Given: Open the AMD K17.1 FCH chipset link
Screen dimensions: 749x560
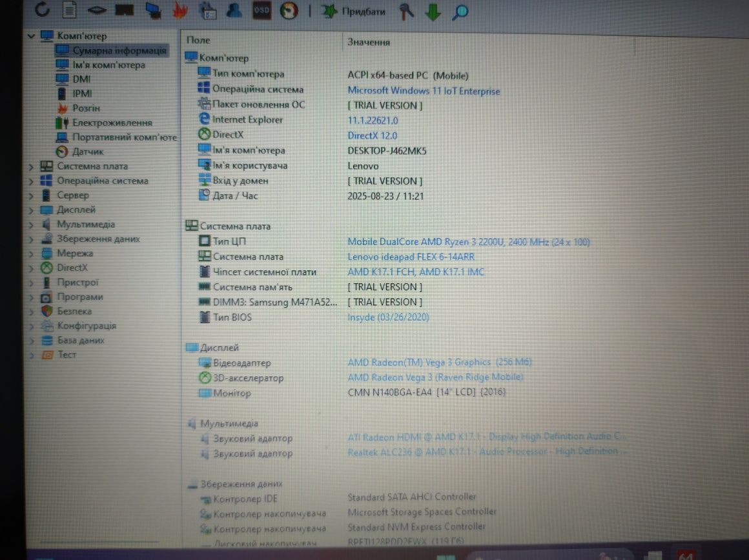Looking at the screenshot, I should (416, 272).
